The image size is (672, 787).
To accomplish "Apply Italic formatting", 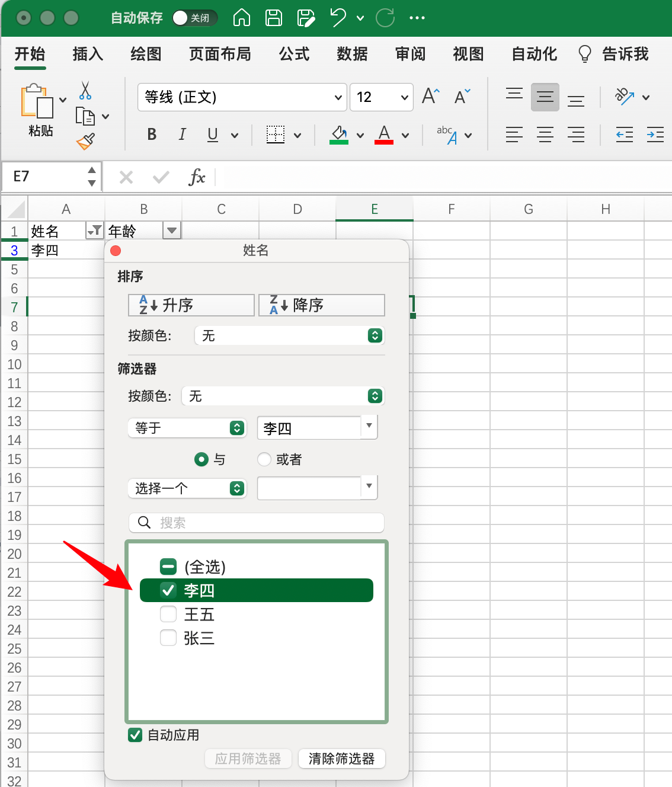I will click(x=182, y=135).
